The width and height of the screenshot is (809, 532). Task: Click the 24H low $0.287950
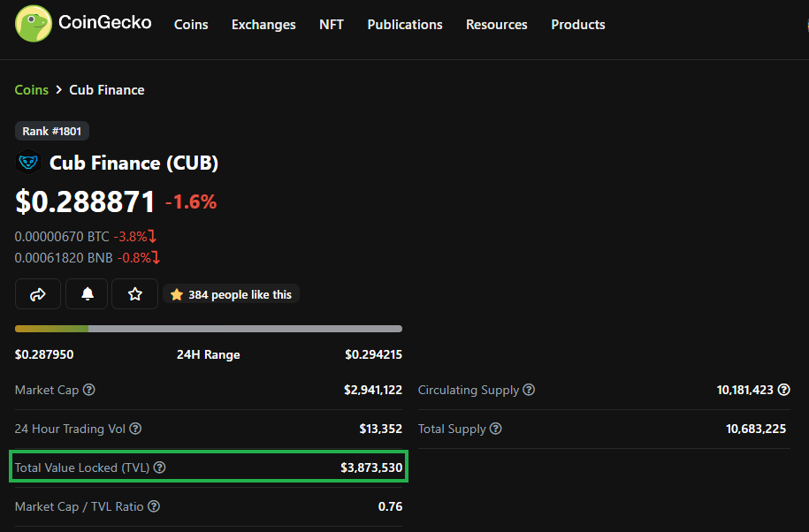44,354
